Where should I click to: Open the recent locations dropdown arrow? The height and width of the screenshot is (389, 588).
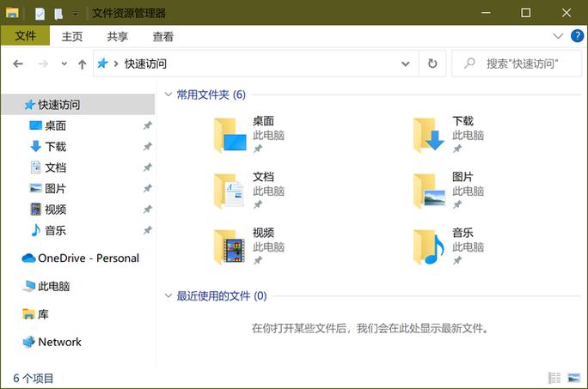coord(64,64)
